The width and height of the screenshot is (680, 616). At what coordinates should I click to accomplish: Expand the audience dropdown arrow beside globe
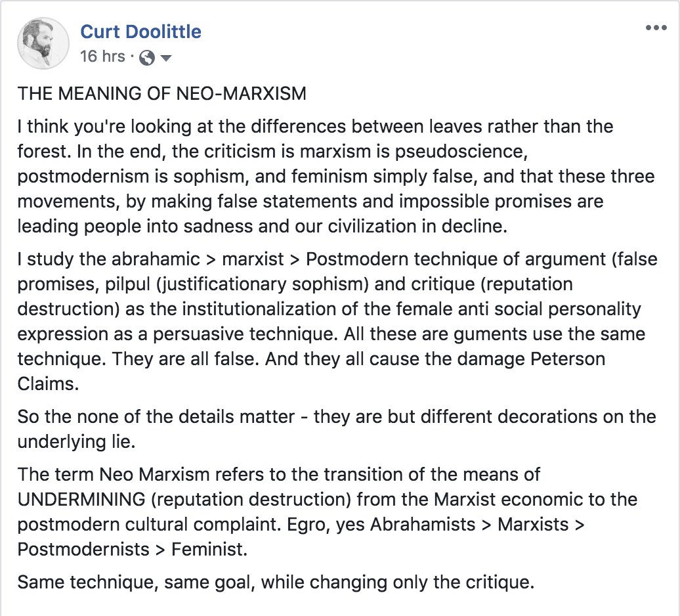(x=165, y=58)
